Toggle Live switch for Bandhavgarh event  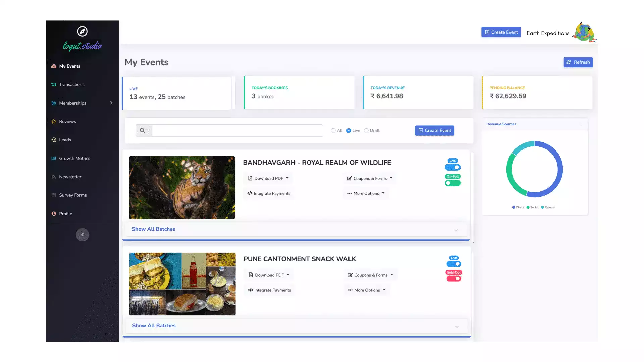click(x=453, y=167)
